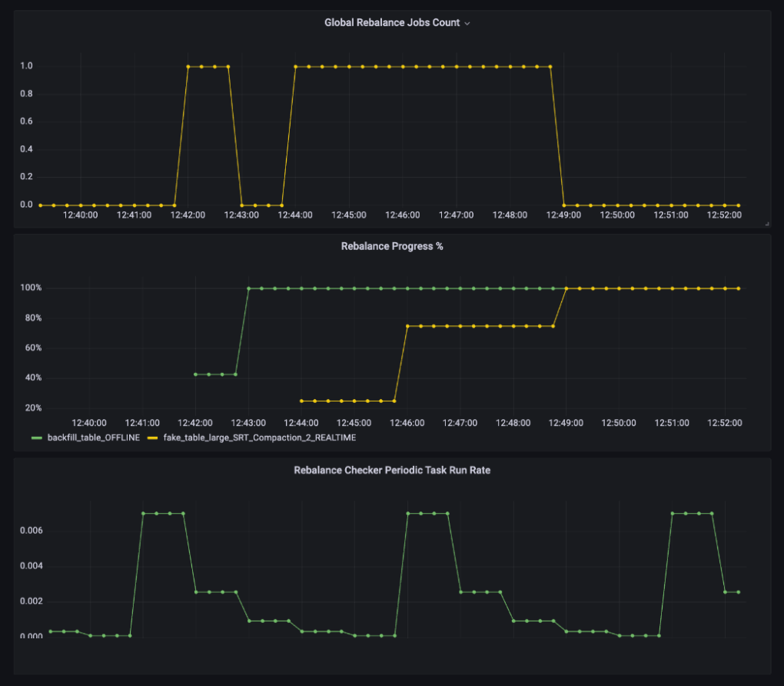Click the leftmost point in the Task Run Rate graph
Image resolution: width=784 pixels, height=686 pixels.
(50, 631)
